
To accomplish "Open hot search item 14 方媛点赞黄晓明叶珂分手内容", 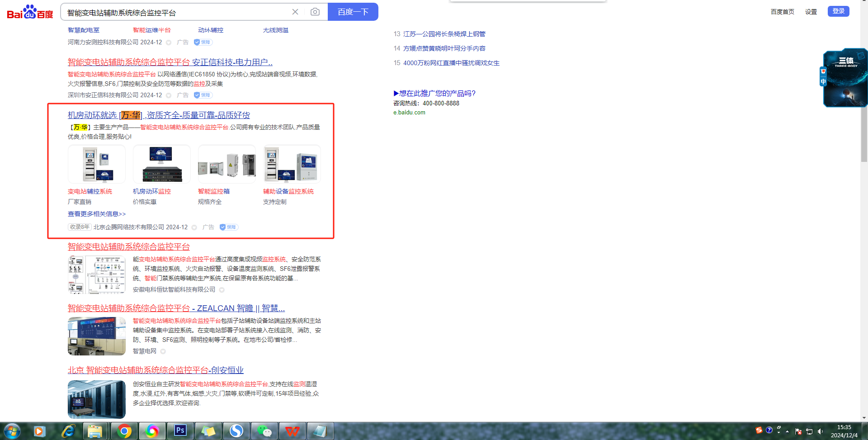I will click(444, 48).
